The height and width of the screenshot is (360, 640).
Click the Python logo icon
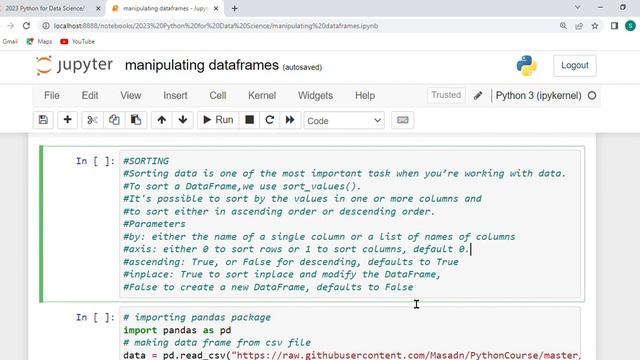[527, 65]
